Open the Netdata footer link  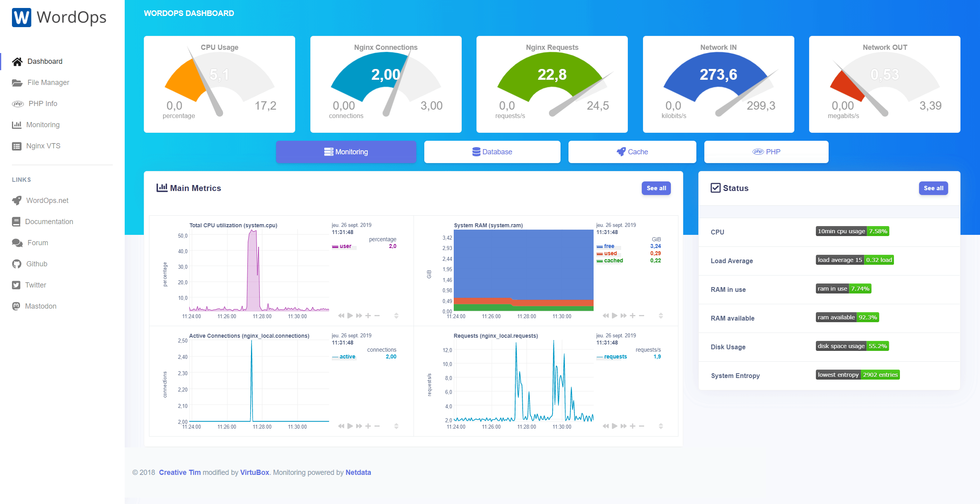point(358,472)
